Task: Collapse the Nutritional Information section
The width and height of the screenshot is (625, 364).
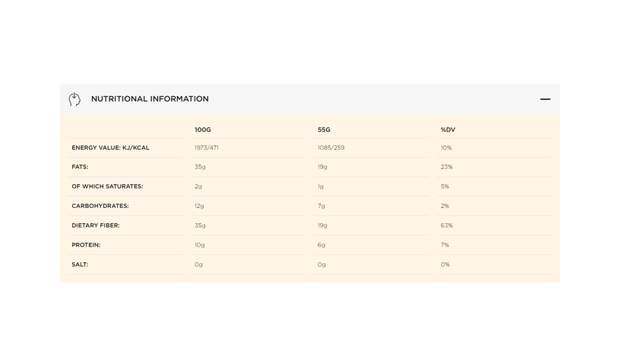Action: click(545, 99)
